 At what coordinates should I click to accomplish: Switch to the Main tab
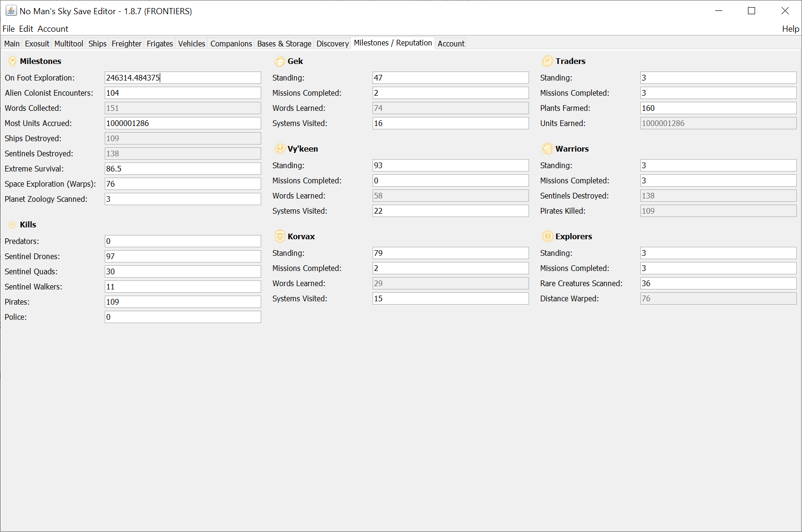12,44
